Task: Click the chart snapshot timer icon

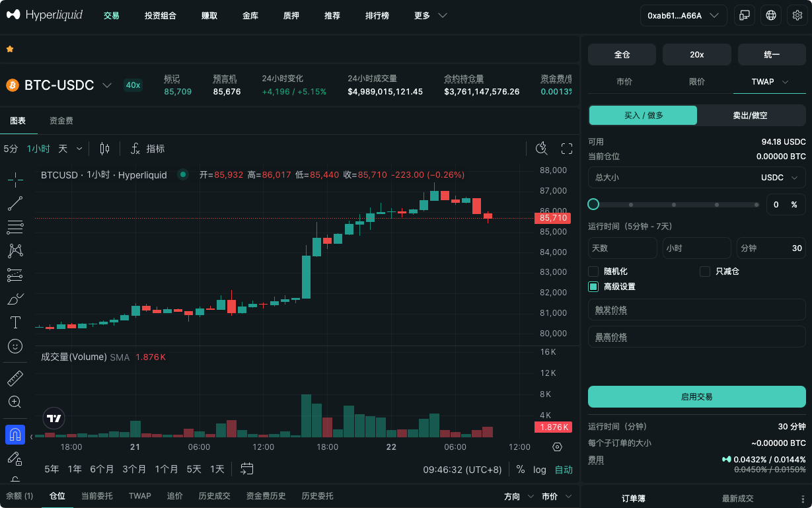Action: pos(542,149)
